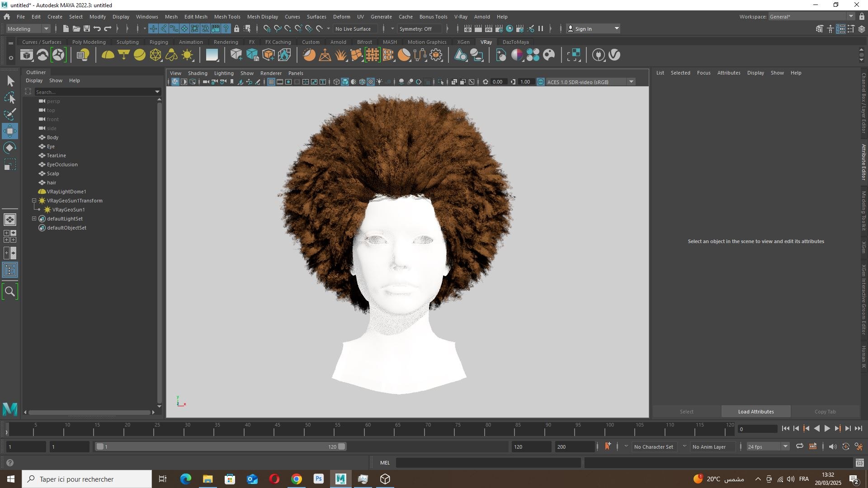Open Chrome from the taskbar
This screenshot has height=488, width=868.
(297, 479)
